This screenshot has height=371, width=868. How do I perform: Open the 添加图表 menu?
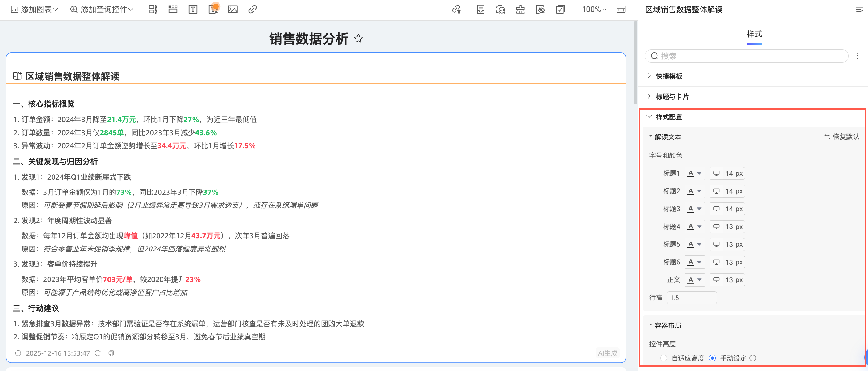pyautogui.click(x=34, y=10)
